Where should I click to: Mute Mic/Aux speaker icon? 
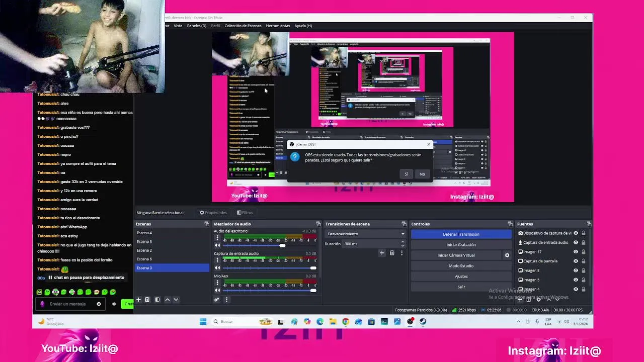(x=217, y=290)
